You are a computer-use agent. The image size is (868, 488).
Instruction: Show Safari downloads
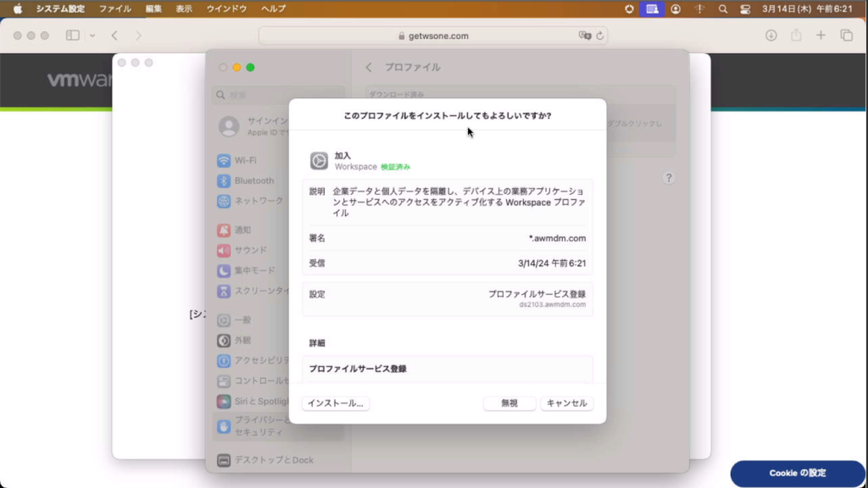pos(771,36)
